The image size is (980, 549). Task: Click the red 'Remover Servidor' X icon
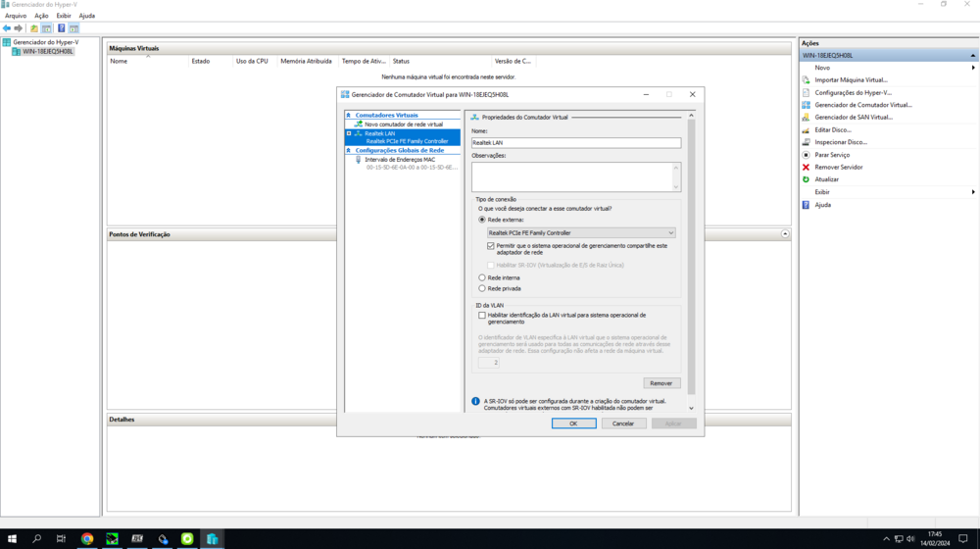pos(806,168)
